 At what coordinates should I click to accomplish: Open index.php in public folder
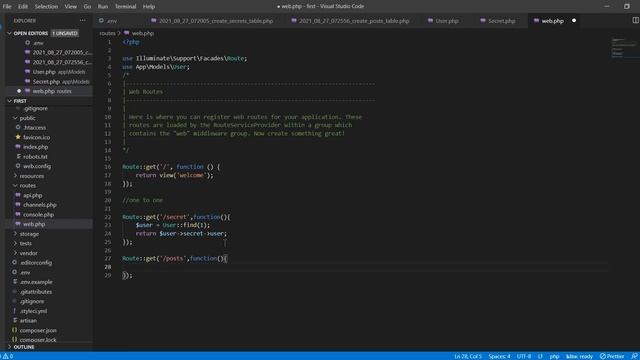(x=35, y=147)
